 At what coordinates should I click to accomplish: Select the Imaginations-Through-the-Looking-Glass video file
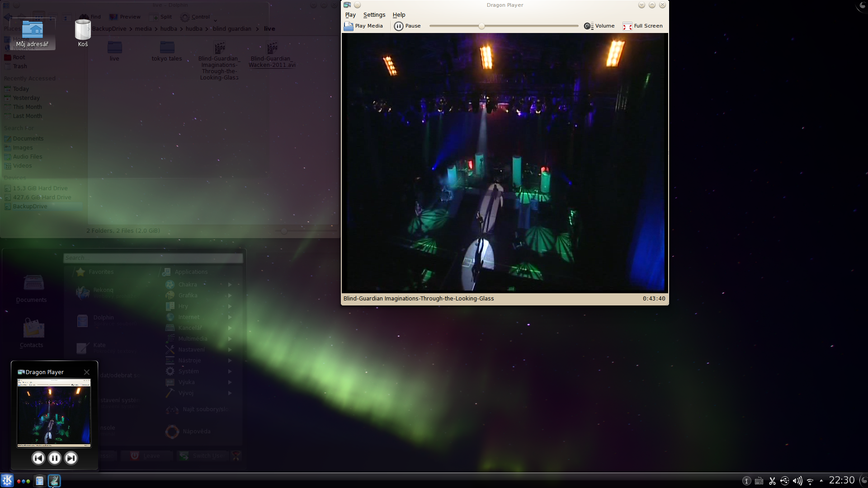[x=219, y=61]
